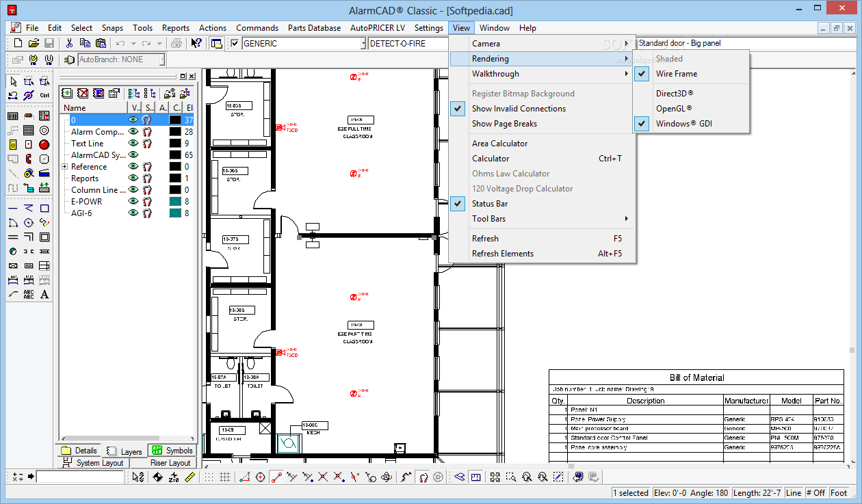The height and width of the screenshot is (504, 862).
Task: Click the command input field in bottom toolbar
Action: pyautogui.click(x=81, y=477)
